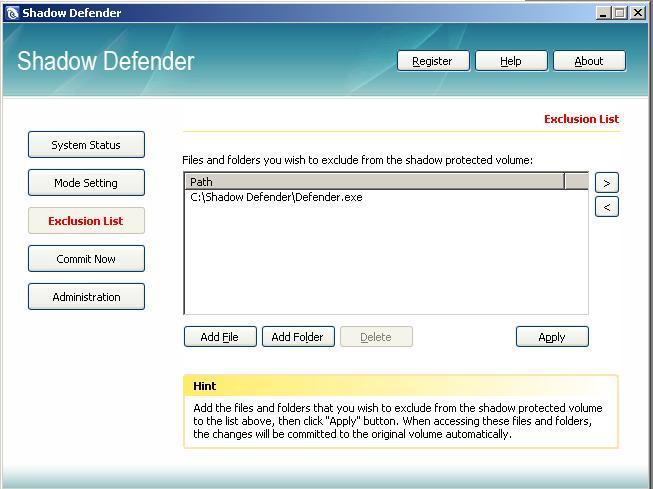Open the Administration page
Image resolution: width=653 pixels, height=489 pixels.
tap(86, 297)
